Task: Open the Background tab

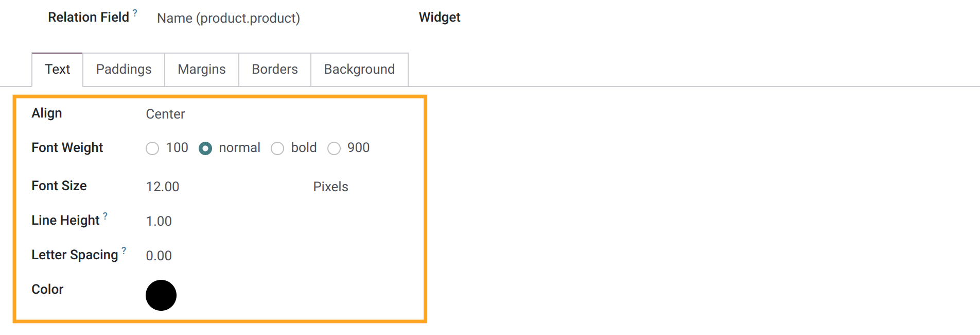Action: tap(359, 70)
